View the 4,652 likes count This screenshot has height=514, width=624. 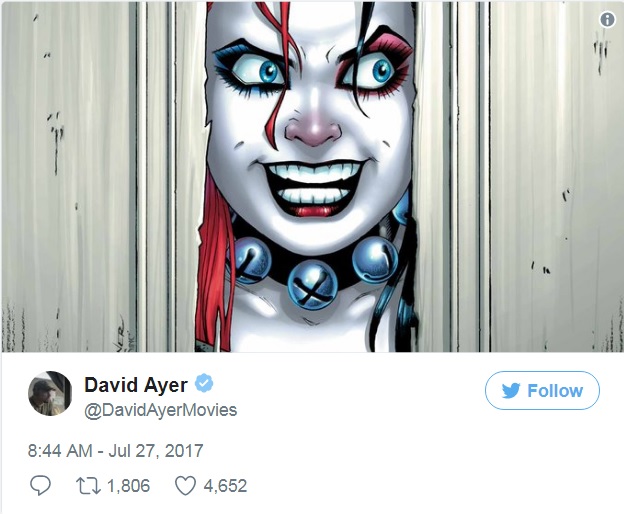click(225, 486)
